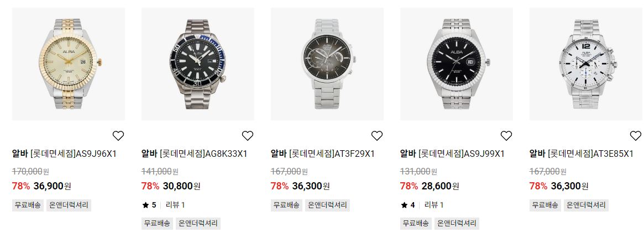Open 리뷰 1 for AS9J99X1 watch
This screenshot has height=238, width=644.
click(x=434, y=205)
